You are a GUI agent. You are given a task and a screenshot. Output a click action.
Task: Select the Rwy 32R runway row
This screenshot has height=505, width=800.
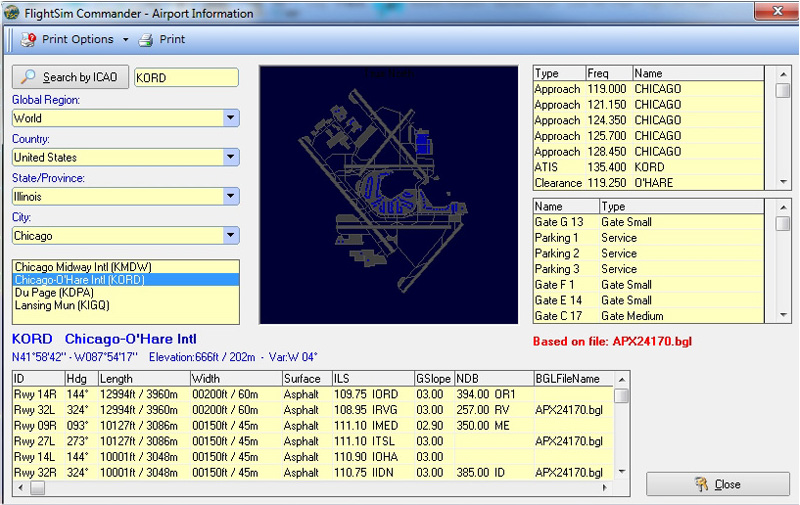click(313, 472)
